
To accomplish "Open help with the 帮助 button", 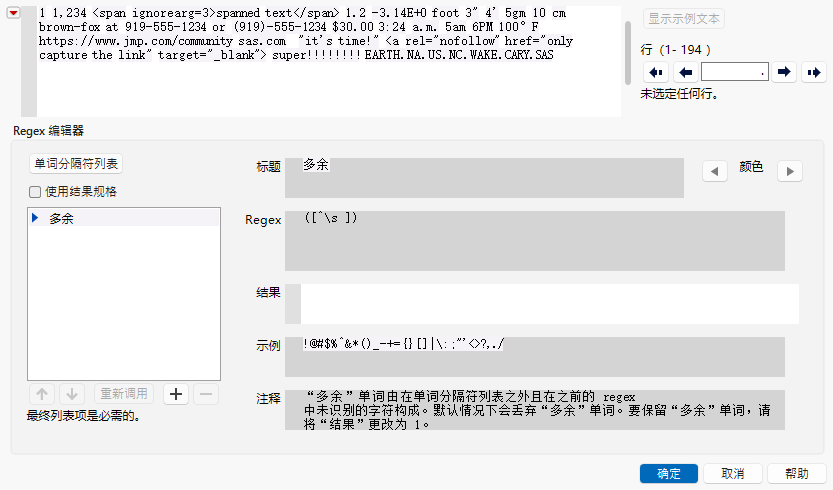I will (x=797, y=474).
